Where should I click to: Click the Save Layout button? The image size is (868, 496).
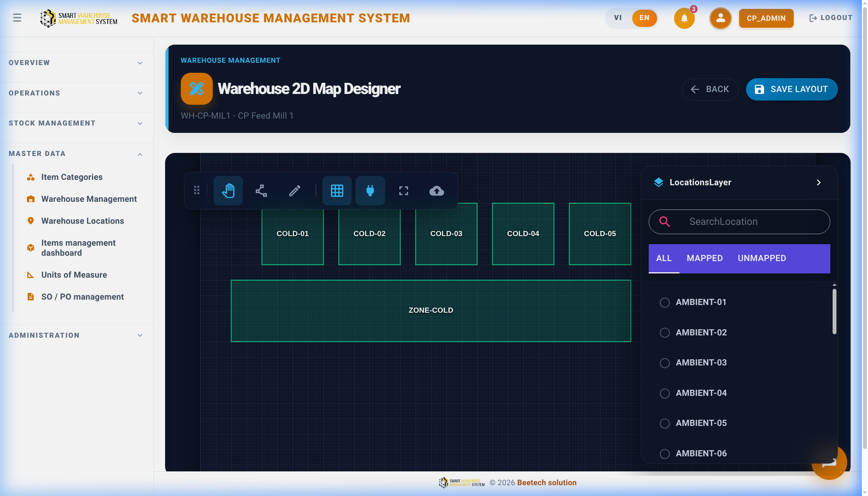(x=792, y=89)
